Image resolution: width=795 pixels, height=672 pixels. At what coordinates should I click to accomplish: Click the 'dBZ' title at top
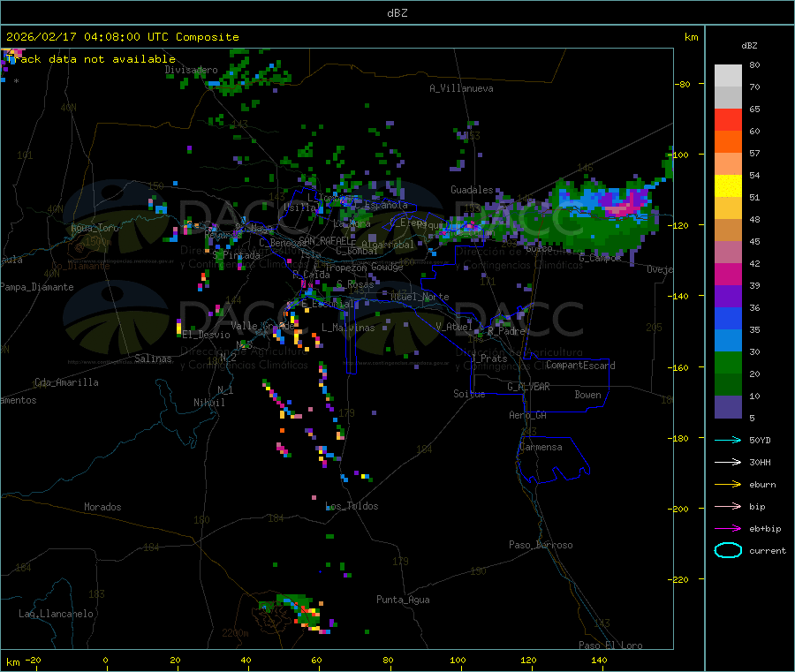coord(397,12)
